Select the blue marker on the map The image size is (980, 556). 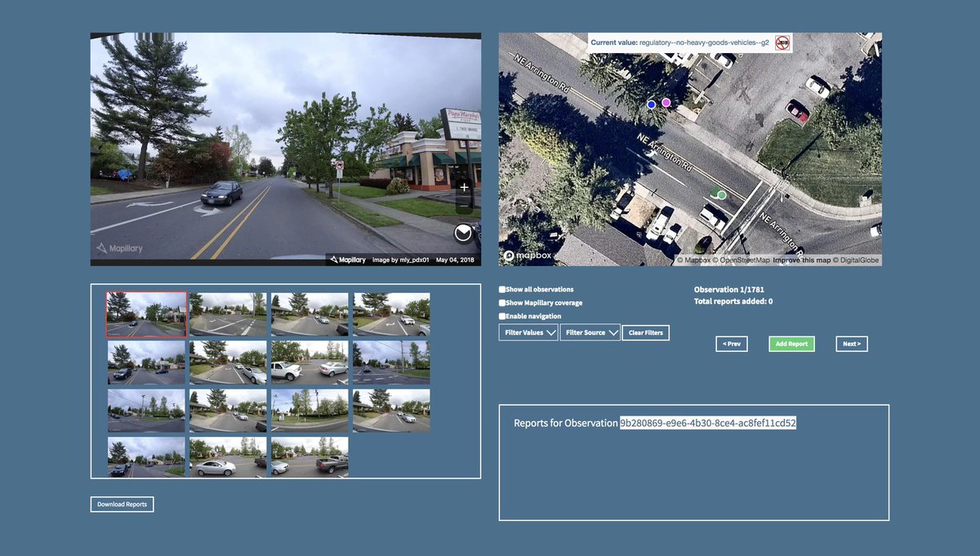pyautogui.click(x=651, y=105)
